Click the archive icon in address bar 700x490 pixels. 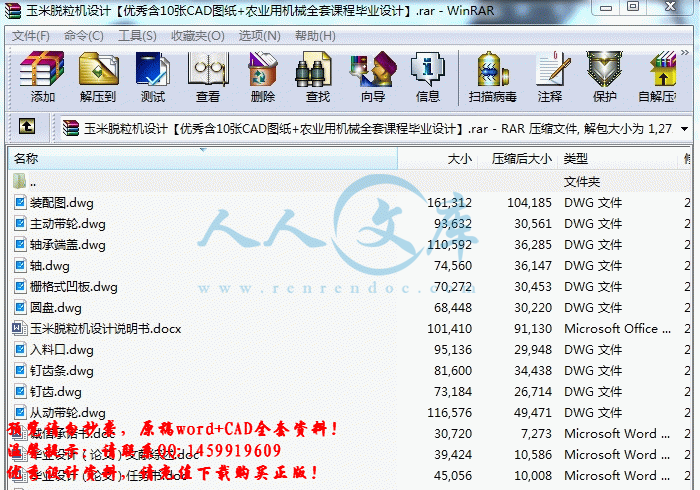click(x=71, y=129)
